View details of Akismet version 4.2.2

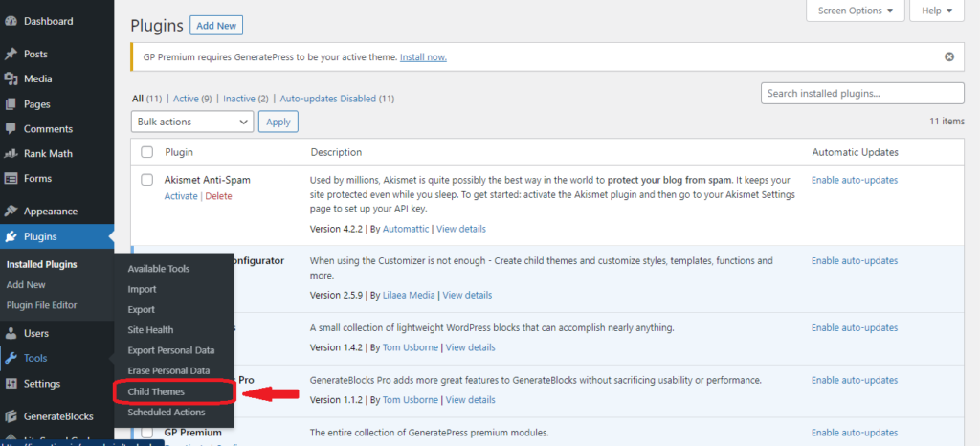click(x=461, y=229)
